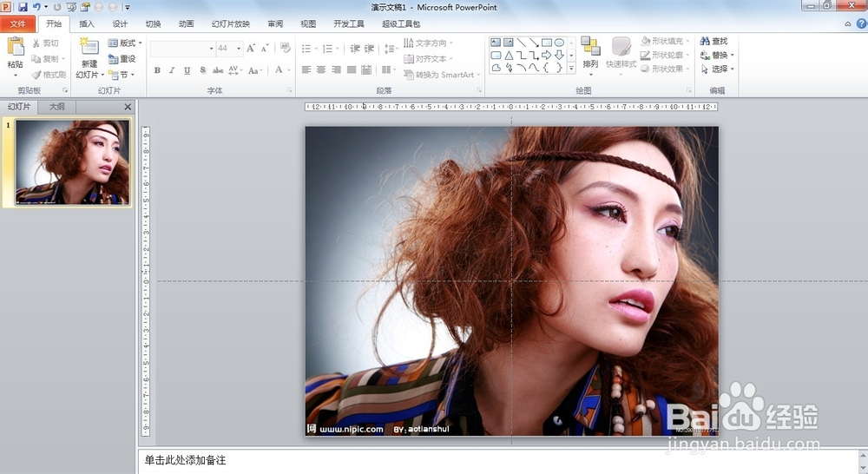Toggle Underline text formatting
The width and height of the screenshot is (868, 474).
pos(187,70)
